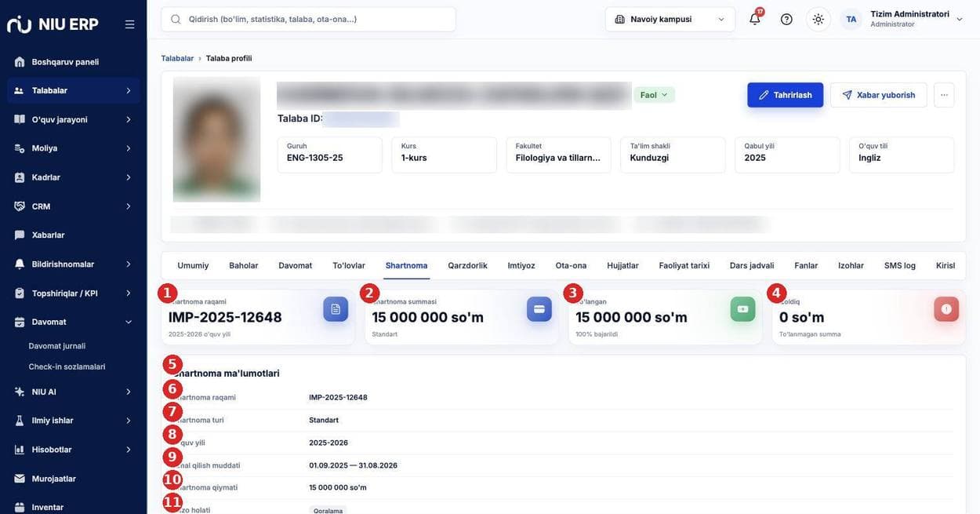Viewport: 980px width, 514px height.
Task: Toggle the sidebar hamburger menu icon
Action: [x=129, y=24]
